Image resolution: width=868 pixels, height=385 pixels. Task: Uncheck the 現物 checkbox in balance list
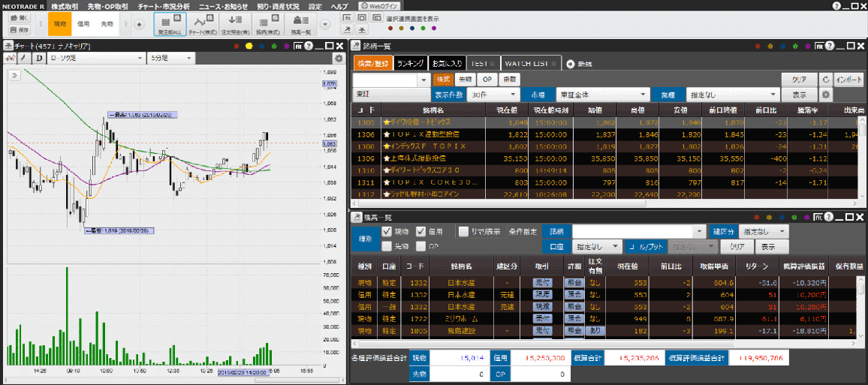[x=387, y=231]
